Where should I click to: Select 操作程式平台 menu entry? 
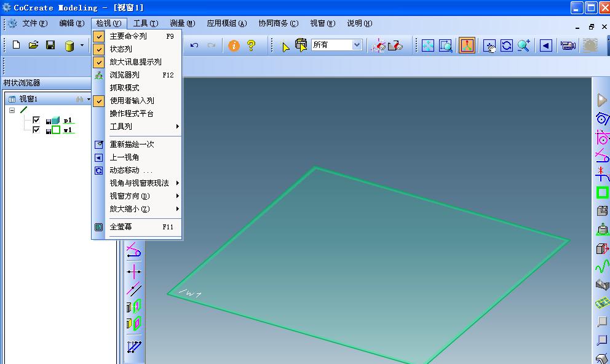click(137, 114)
